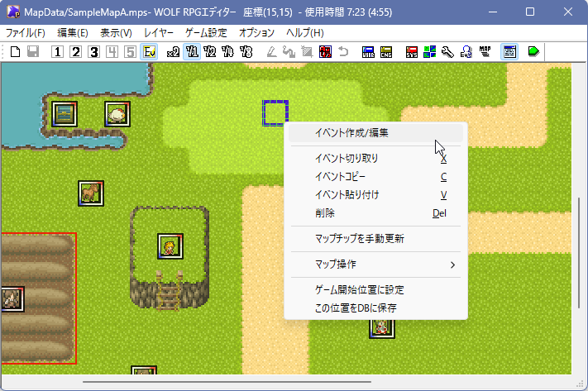Open the ファイル(F) menu
The width and height of the screenshot is (588, 391).
pos(26,33)
